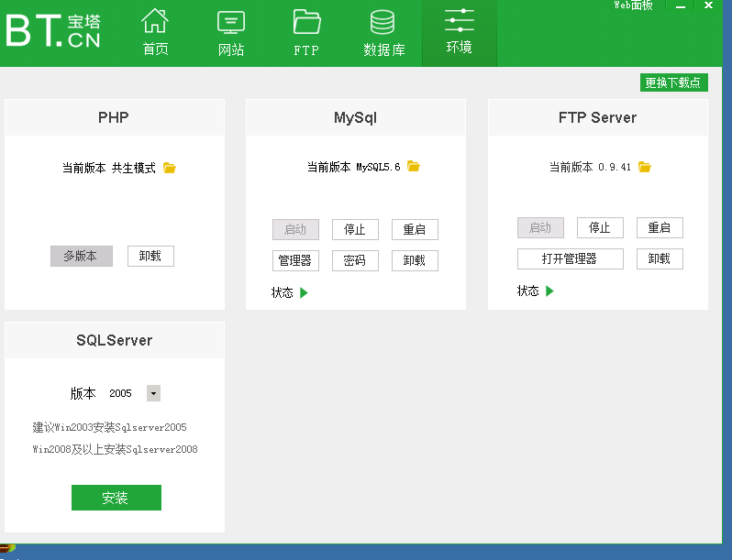Uninstall MySql via 卸载 button
The width and height of the screenshot is (732, 560).
(415, 260)
